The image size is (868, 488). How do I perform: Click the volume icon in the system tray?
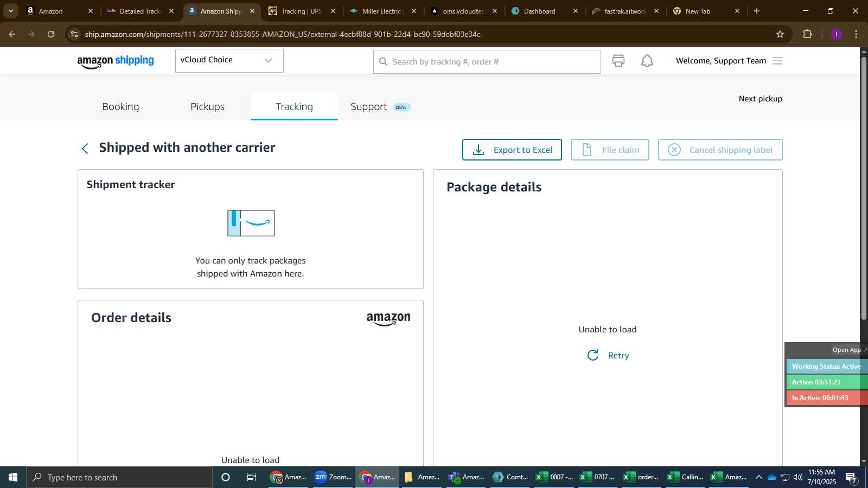[798, 477]
